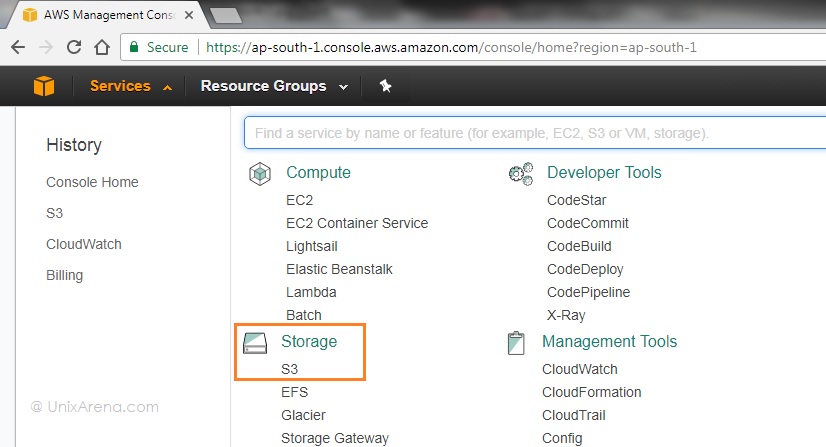Open the CodeBuild service
826x447 pixels.
click(579, 246)
